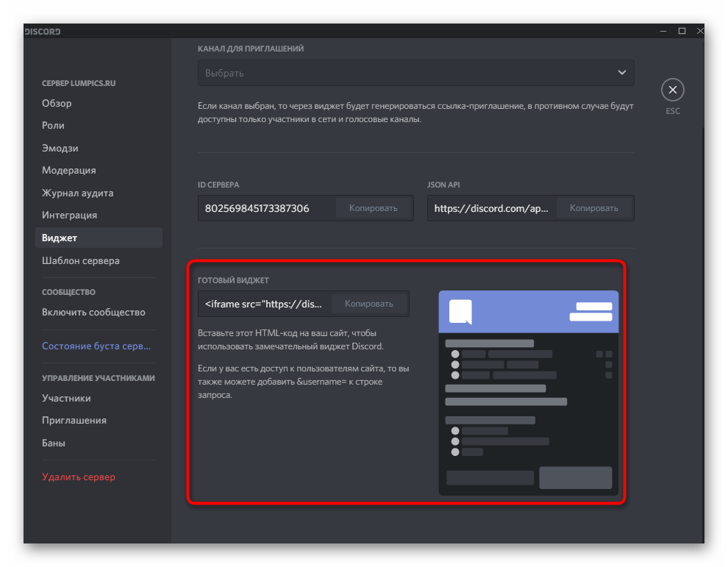Close settings using the ESC circle icon

click(673, 89)
